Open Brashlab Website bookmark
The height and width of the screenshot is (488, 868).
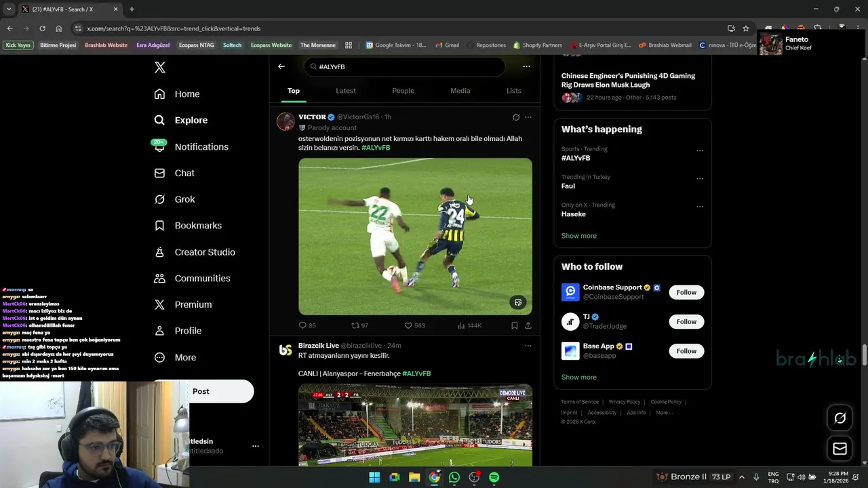click(x=106, y=45)
